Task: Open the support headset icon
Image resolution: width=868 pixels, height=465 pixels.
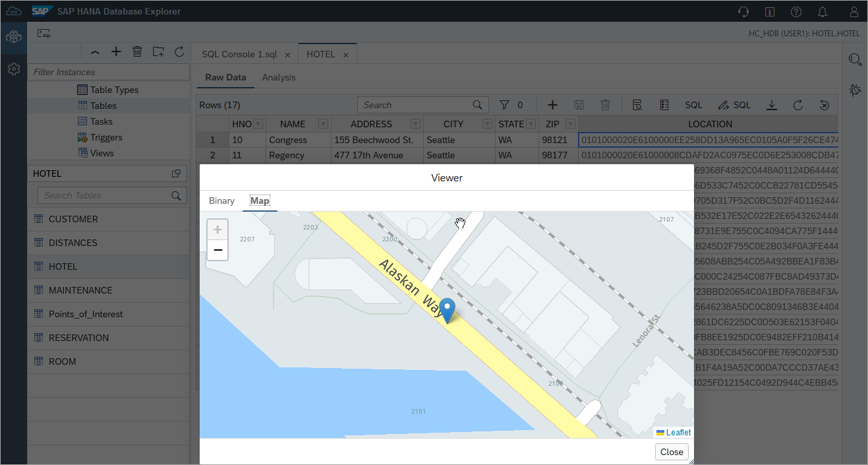Action: (743, 12)
